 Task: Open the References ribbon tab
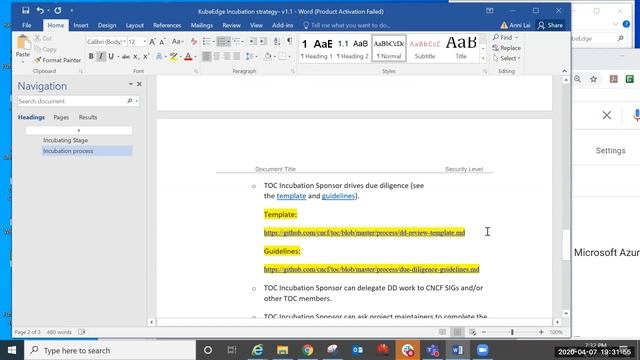(x=167, y=25)
